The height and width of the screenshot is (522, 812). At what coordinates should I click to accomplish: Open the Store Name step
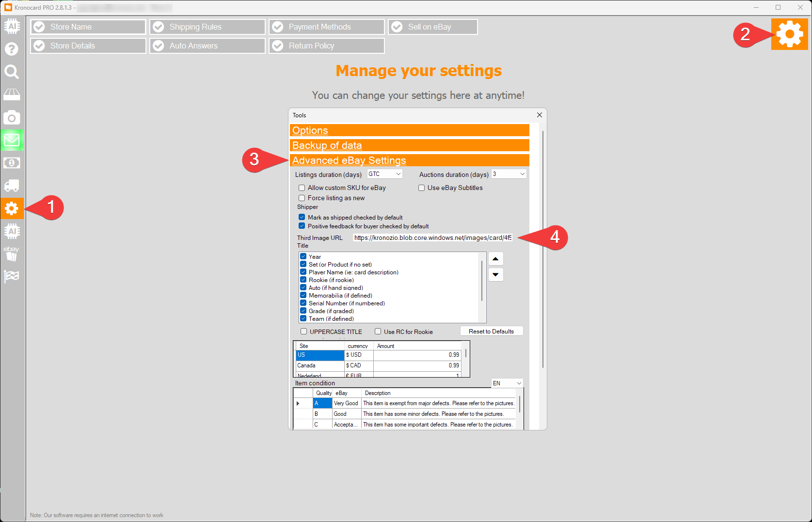pos(88,27)
